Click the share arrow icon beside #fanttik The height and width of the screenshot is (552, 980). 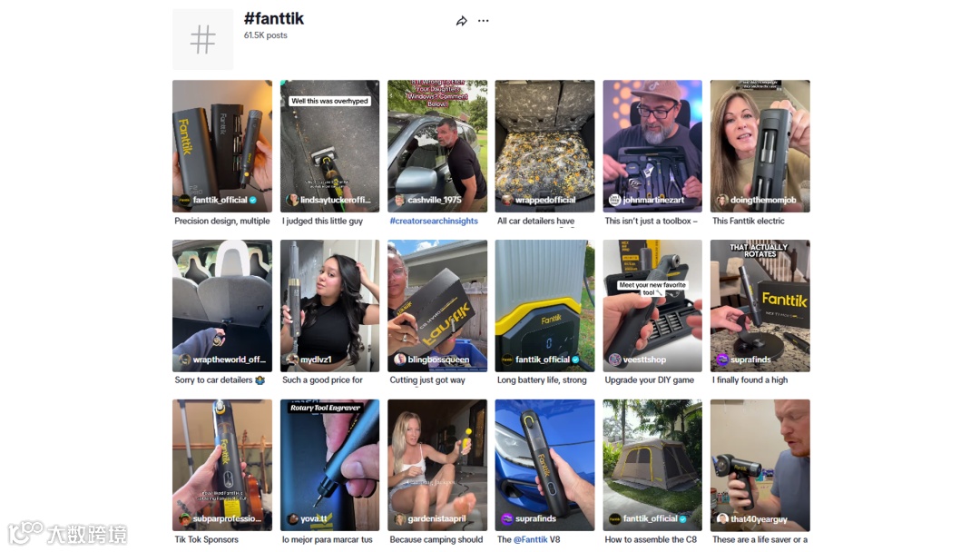[x=461, y=21]
